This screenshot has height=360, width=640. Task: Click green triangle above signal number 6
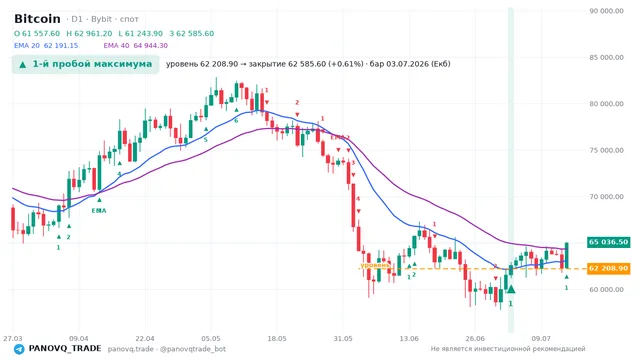click(x=236, y=110)
